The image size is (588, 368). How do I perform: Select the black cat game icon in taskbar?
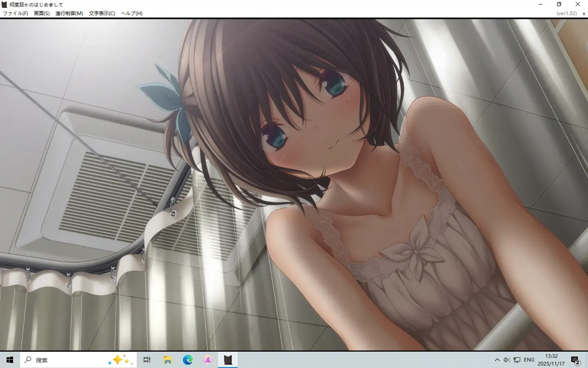228,360
